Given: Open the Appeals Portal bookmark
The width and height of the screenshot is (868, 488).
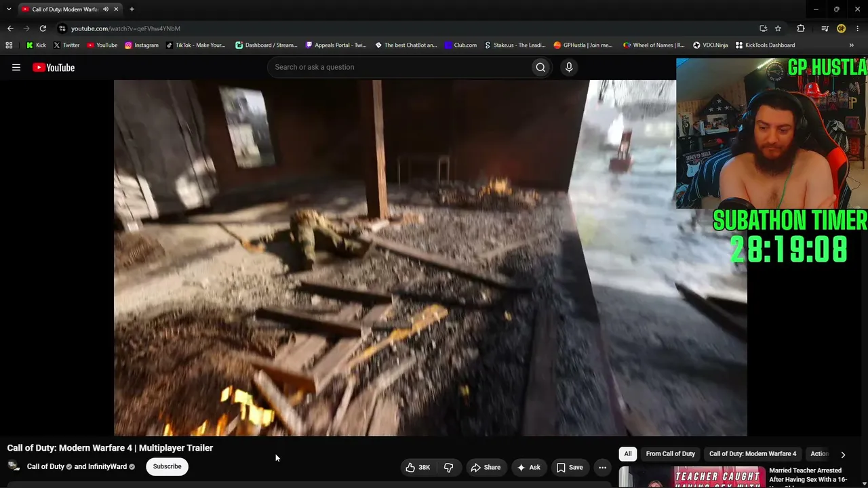Looking at the screenshot, I should click(336, 45).
